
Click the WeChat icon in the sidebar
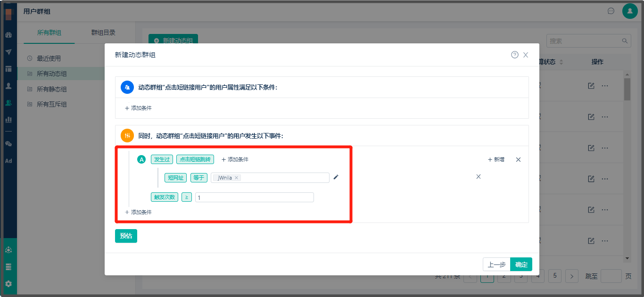[8, 144]
